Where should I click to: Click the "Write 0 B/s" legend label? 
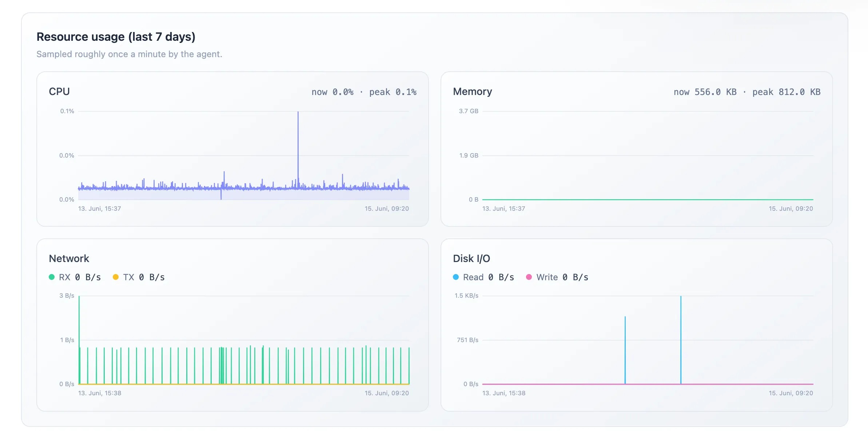click(562, 277)
